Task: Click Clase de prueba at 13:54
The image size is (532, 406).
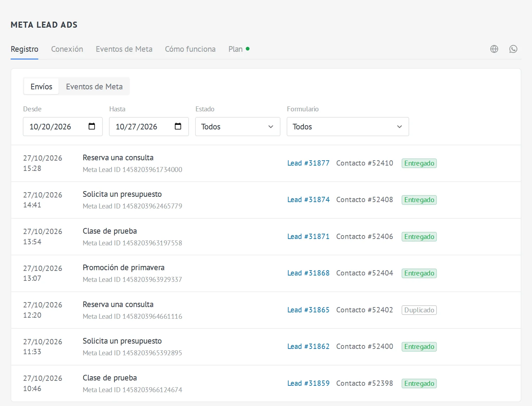Action: pyautogui.click(x=110, y=231)
